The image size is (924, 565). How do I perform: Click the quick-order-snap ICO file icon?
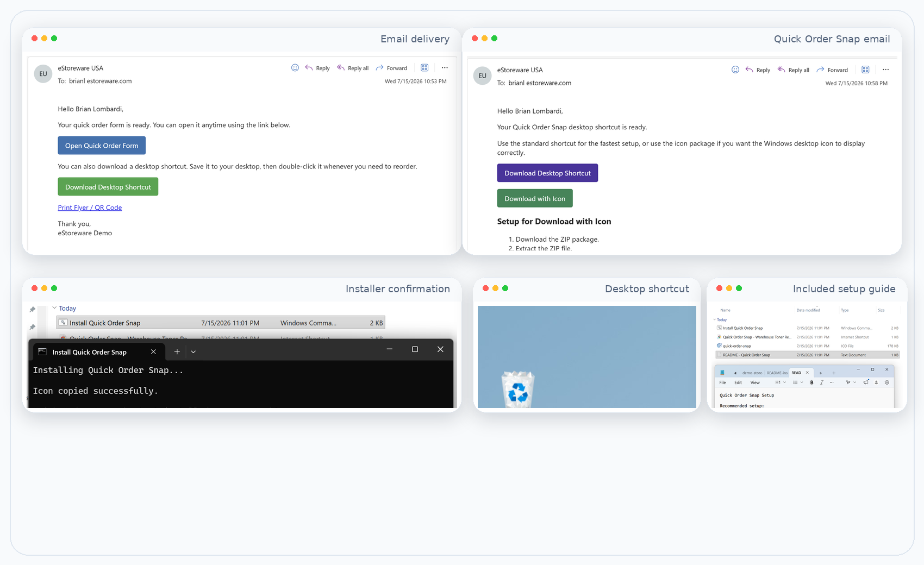click(719, 346)
